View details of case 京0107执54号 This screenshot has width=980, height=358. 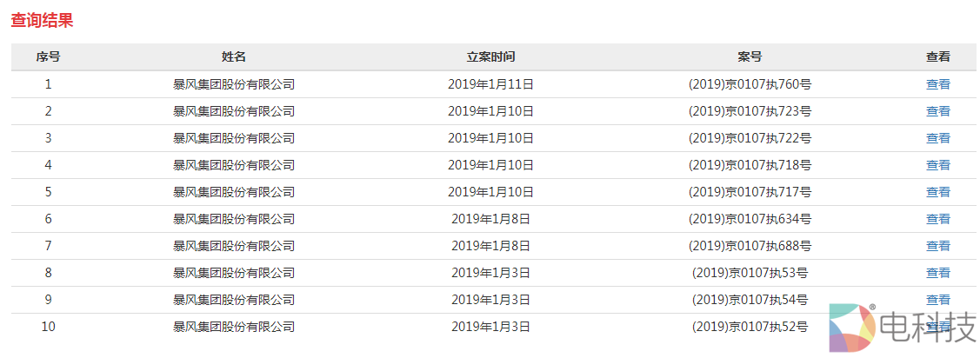[937, 300]
